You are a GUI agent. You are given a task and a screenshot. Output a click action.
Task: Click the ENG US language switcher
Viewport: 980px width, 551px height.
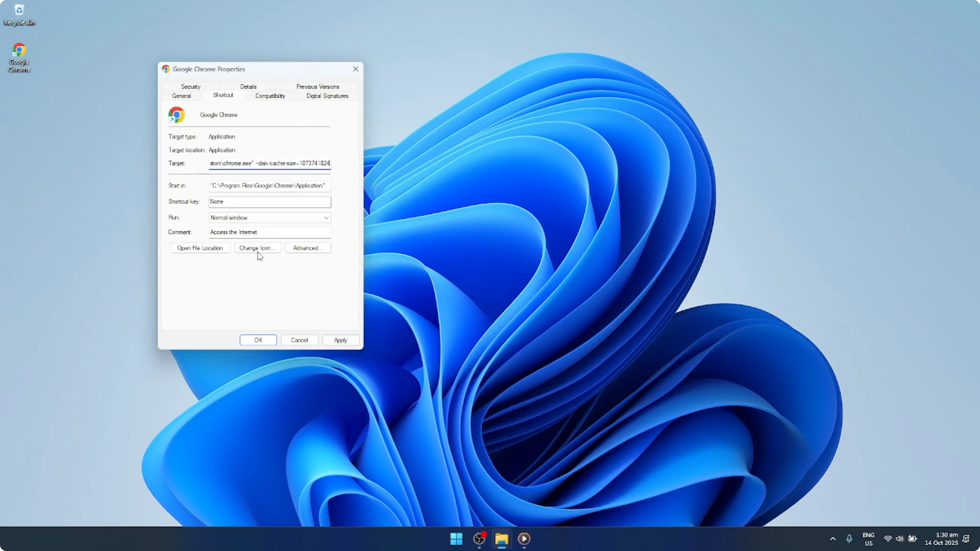868,538
